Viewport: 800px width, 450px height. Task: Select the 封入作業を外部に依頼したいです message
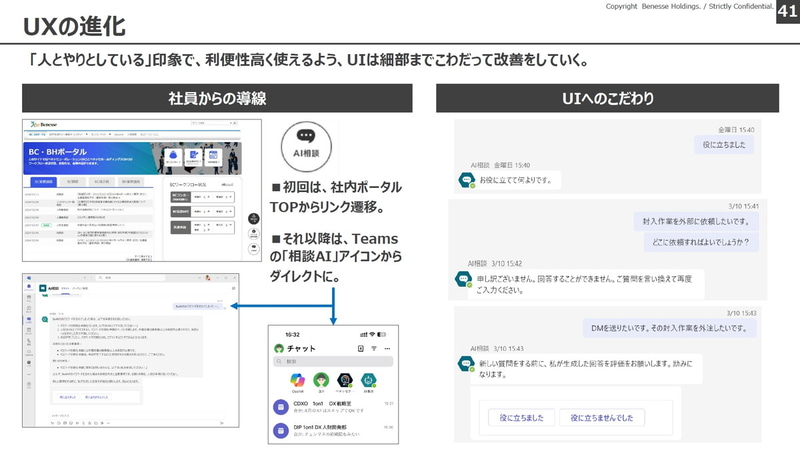point(696,221)
